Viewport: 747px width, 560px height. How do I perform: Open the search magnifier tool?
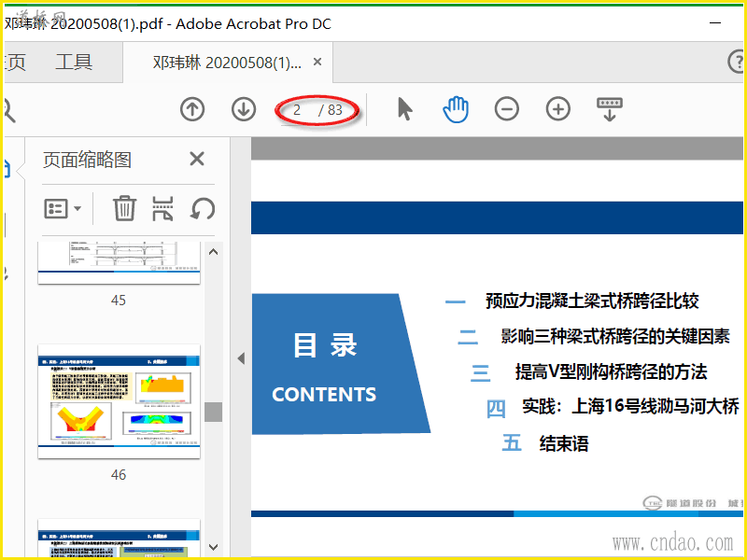click(8, 110)
